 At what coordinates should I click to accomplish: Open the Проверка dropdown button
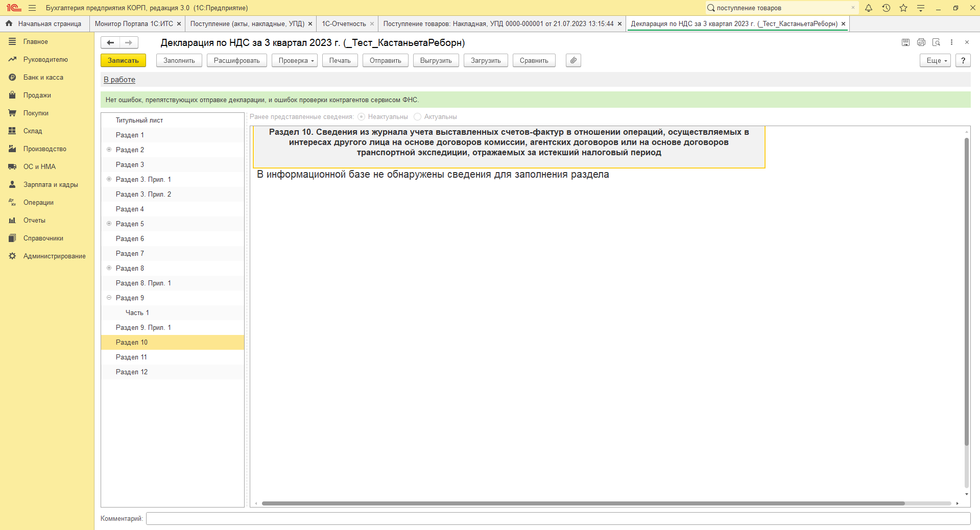(x=295, y=60)
